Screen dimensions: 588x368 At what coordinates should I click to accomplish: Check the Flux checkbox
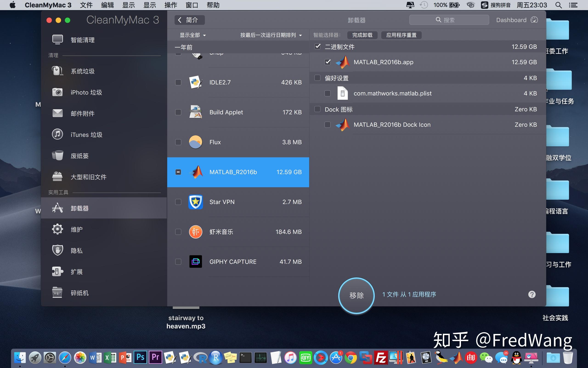coord(178,142)
